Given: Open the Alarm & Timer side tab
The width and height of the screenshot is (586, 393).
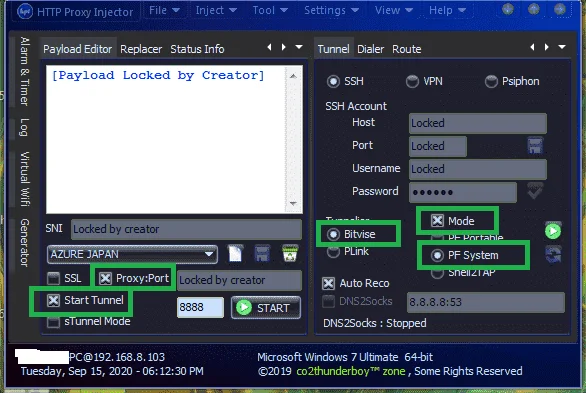Looking at the screenshot, I should [x=25, y=71].
